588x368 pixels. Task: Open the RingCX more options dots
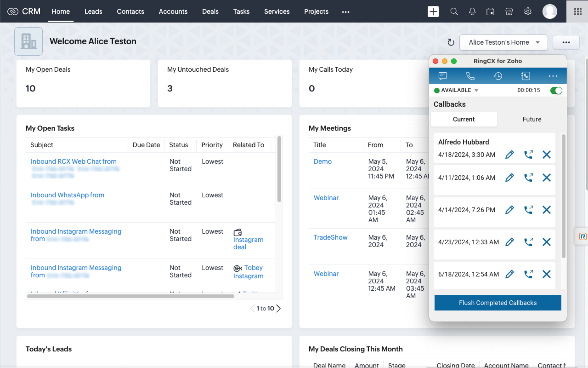tap(553, 76)
